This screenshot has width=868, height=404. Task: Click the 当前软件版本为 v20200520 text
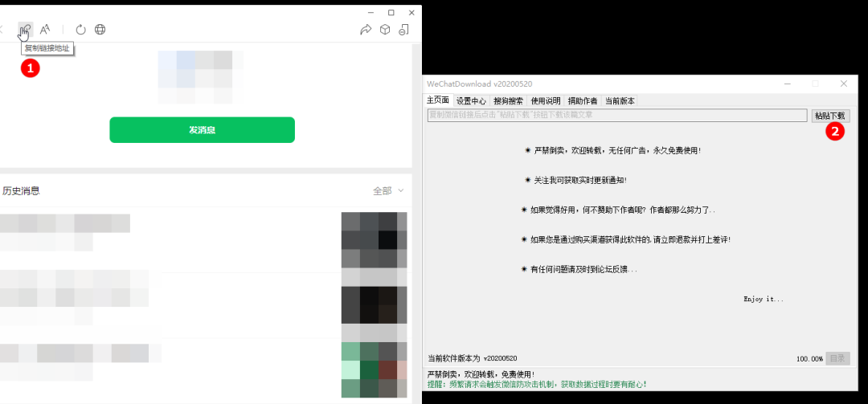point(473,358)
